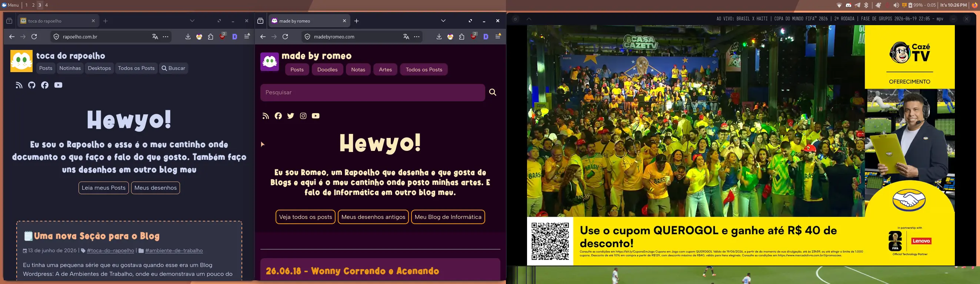Expand the tab list chevron in rapoelho window
Image resolution: width=980 pixels, height=284 pixels.
(x=192, y=21)
